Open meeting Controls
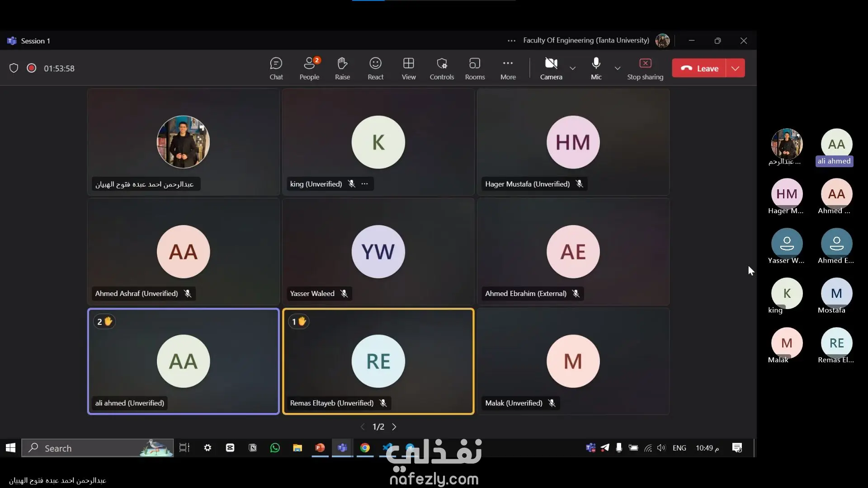The height and width of the screenshot is (488, 868). click(x=442, y=68)
